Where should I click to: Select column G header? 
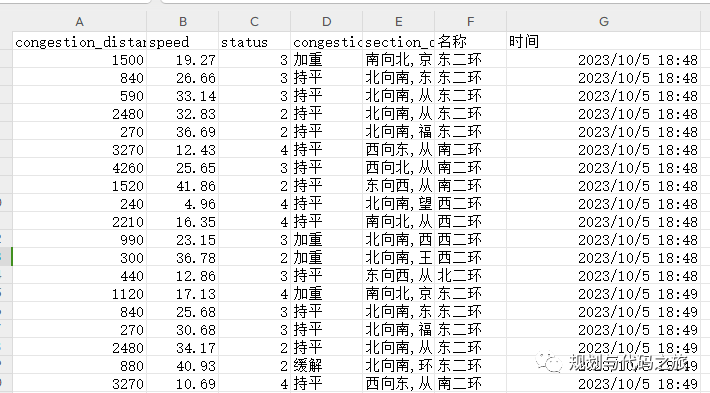[x=604, y=21]
